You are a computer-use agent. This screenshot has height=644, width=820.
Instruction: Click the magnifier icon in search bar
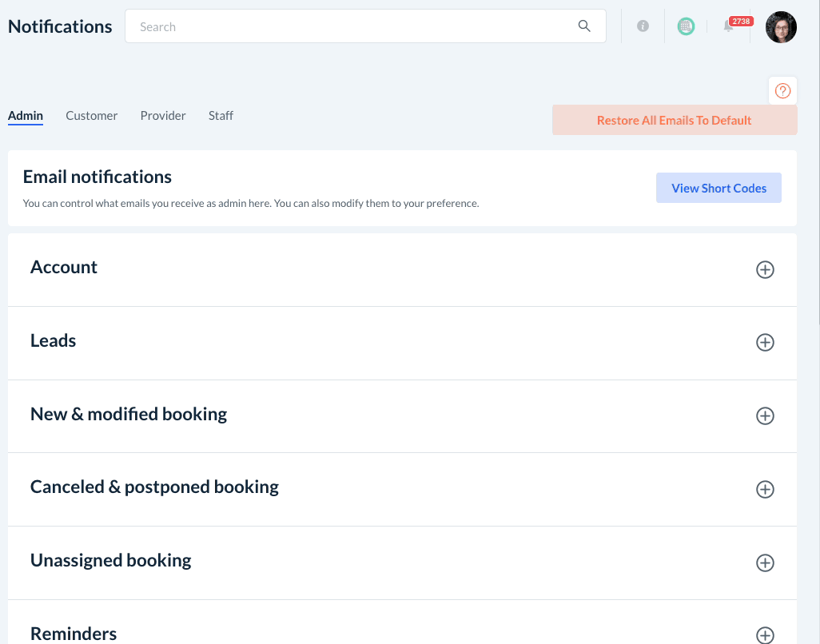pos(584,26)
